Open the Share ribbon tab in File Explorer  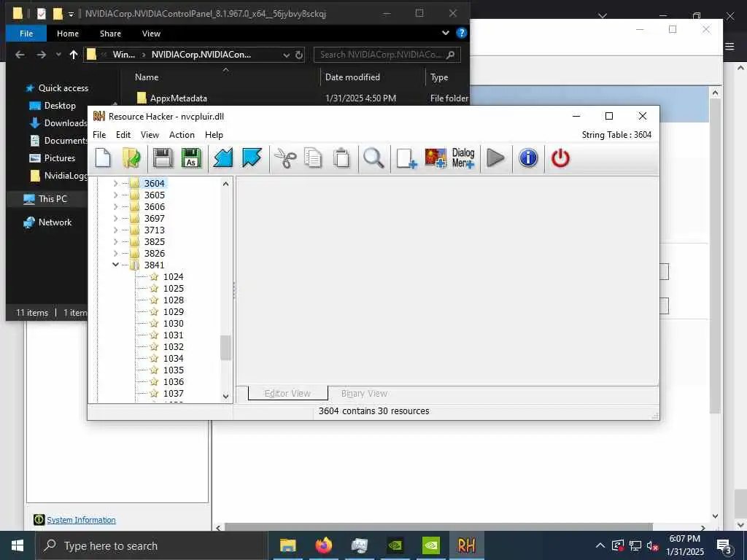point(110,34)
